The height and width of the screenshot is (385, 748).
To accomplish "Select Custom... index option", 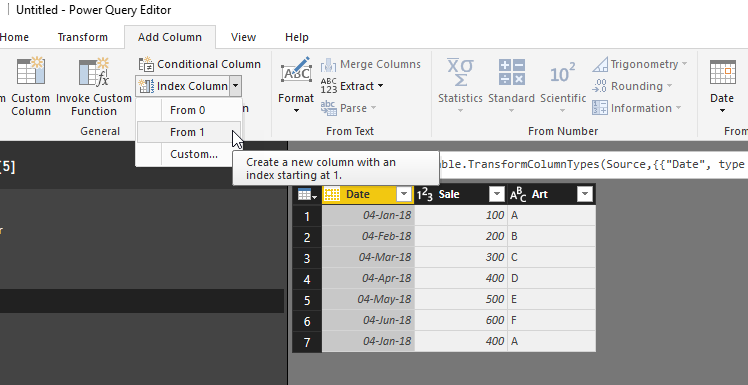I will pos(188,154).
